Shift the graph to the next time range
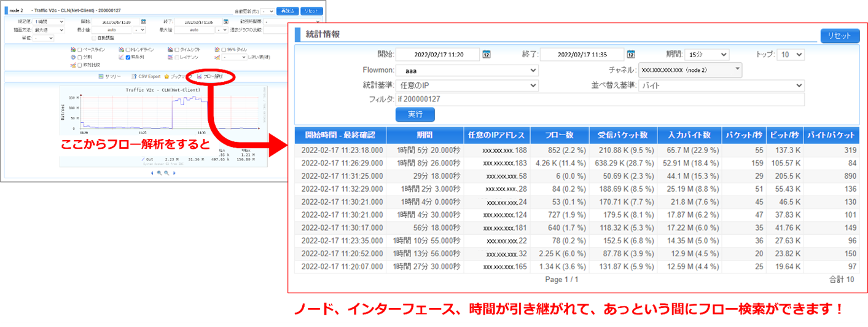The image size is (868, 327). (174, 173)
